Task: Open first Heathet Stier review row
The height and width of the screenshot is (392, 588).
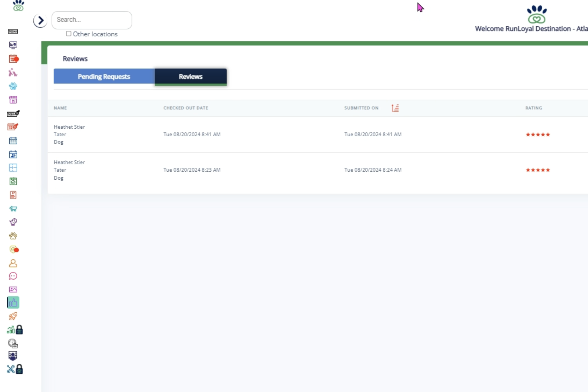Action: click(69, 134)
